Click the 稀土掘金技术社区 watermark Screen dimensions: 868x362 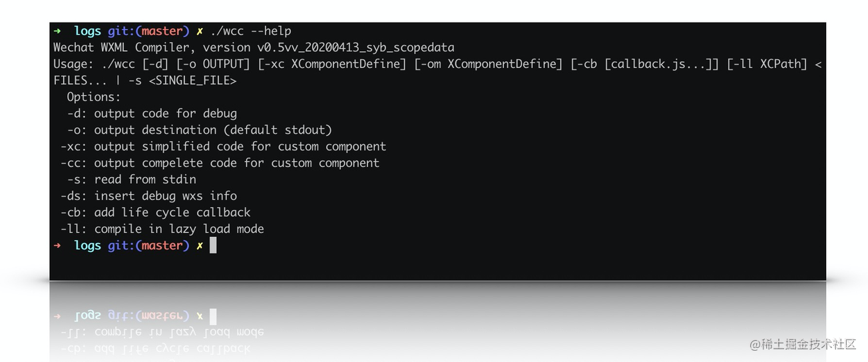click(803, 344)
